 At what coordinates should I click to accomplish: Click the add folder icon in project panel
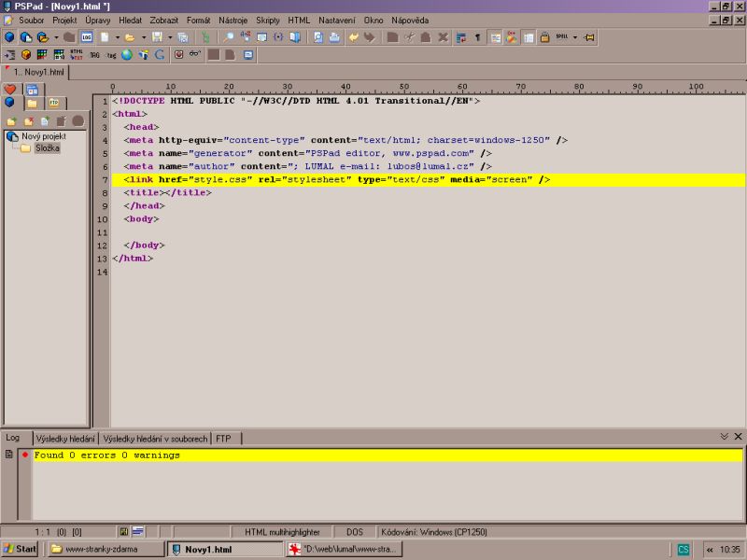[11, 121]
